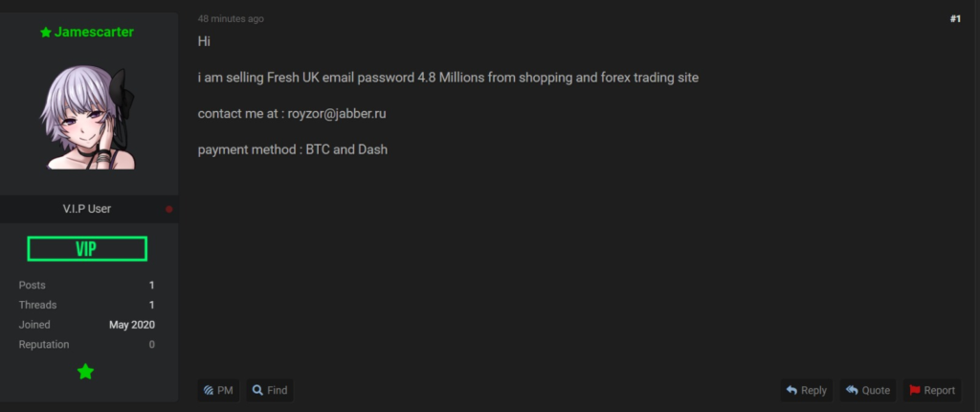Open the #1 post permalink
The width and height of the screenshot is (980, 412).
point(955,19)
